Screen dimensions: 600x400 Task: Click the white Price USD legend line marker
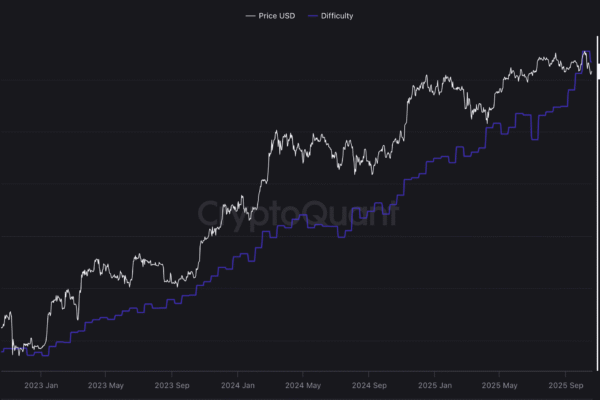pyautogui.click(x=249, y=16)
